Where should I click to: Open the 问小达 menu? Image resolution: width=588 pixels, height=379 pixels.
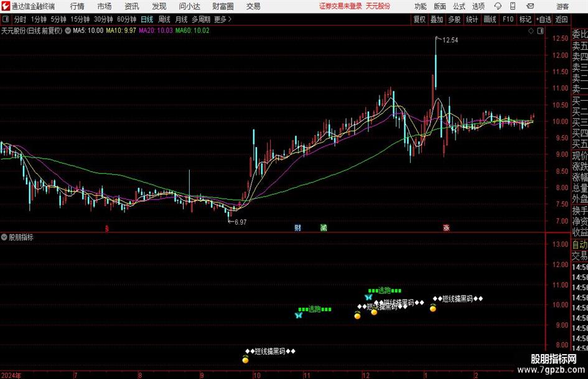point(189,6)
